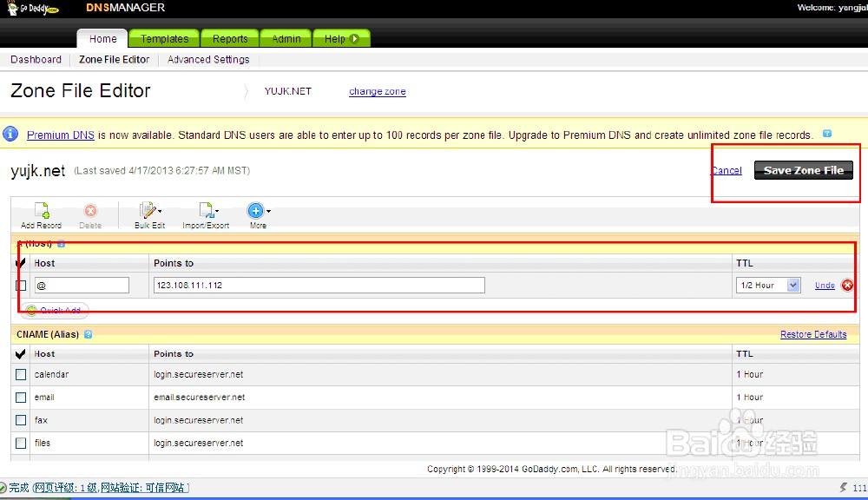Click the Points to field 123.108.111.112
Image resolution: width=868 pixels, height=500 pixels.
point(319,286)
